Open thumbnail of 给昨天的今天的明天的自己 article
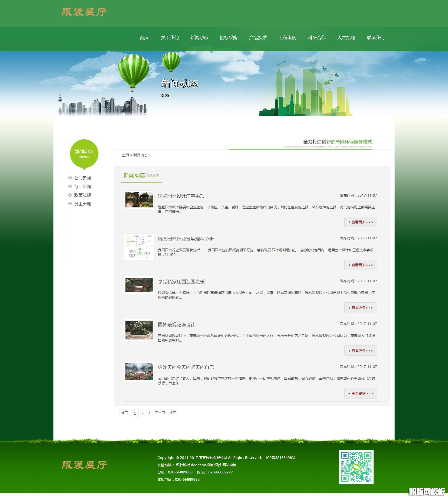 point(139,372)
